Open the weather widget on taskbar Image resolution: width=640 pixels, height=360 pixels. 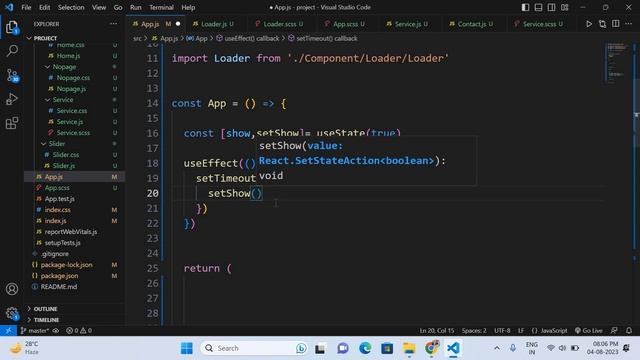[x=24, y=348]
